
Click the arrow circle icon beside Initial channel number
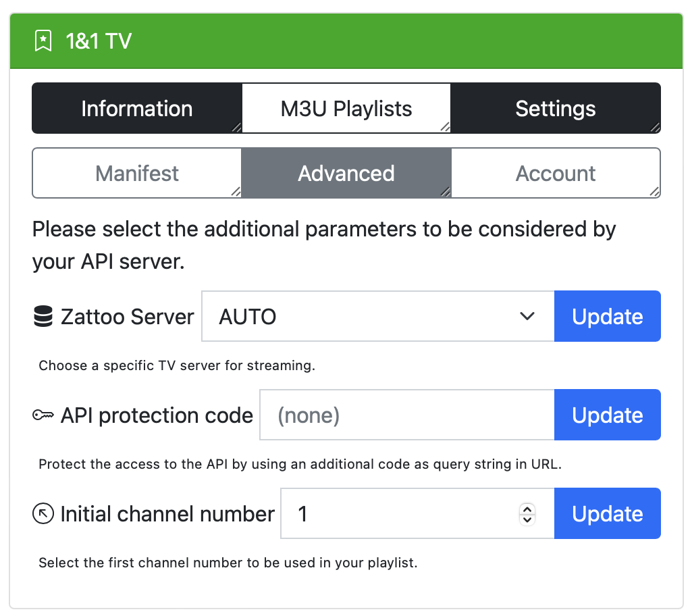click(x=43, y=513)
